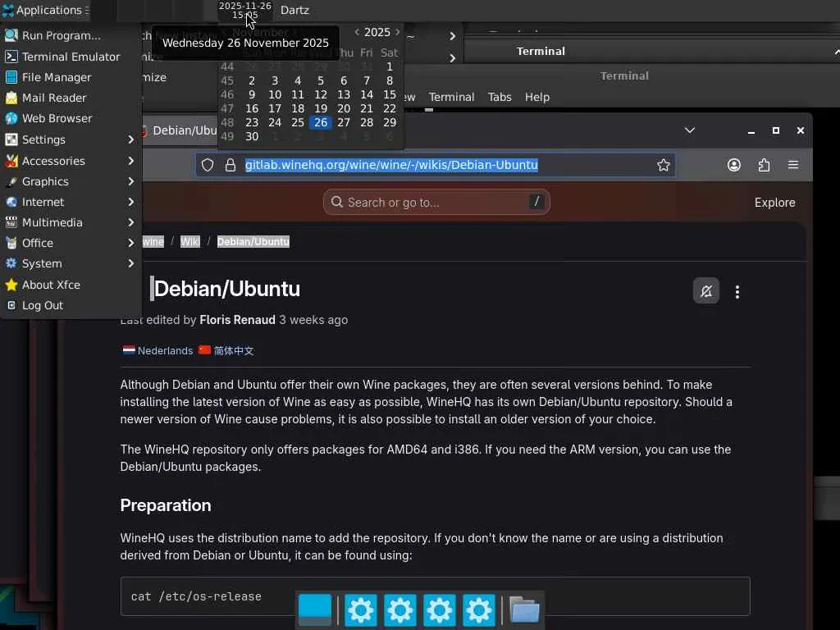Click the browser tab list dropdown chevron
The height and width of the screenshot is (630, 840).
tap(689, 130)
